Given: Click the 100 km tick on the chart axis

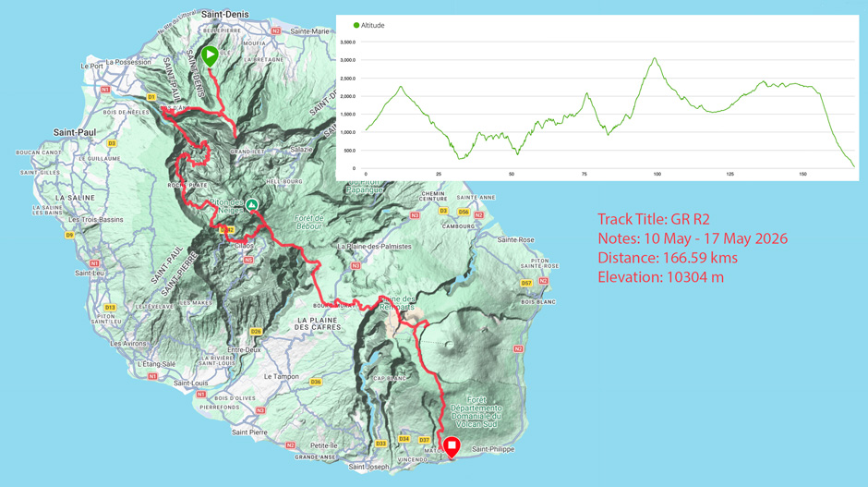Looking at the screenshot, I should tap(657, 174).
